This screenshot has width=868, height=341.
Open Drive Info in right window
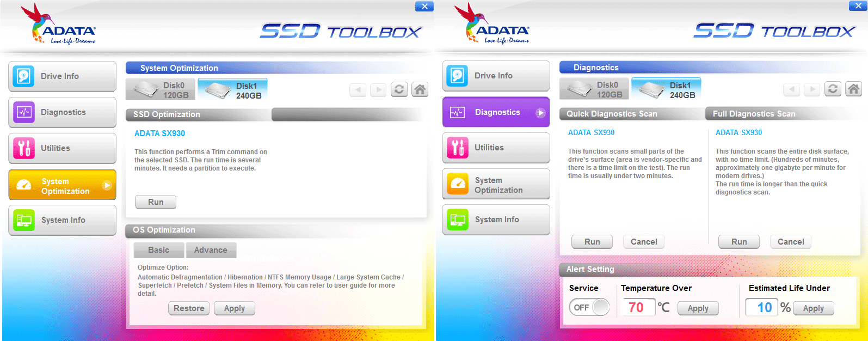(496, 76)
